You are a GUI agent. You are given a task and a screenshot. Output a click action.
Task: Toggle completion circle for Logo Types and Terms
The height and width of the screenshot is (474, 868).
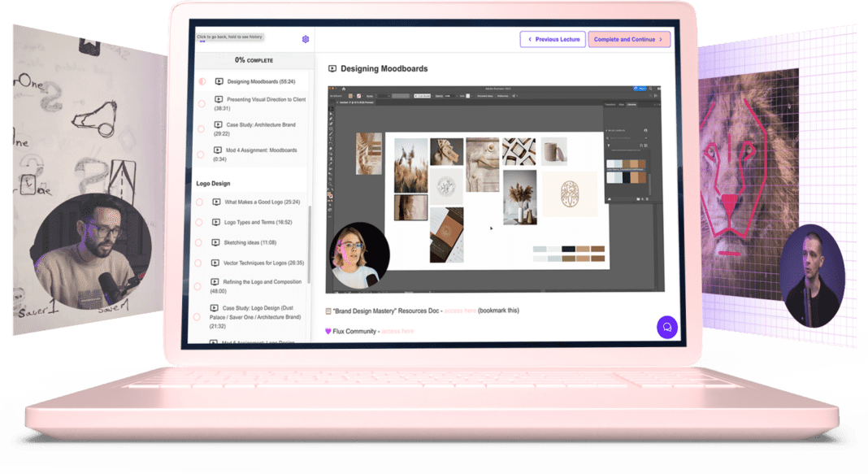[x=199, y=222]
